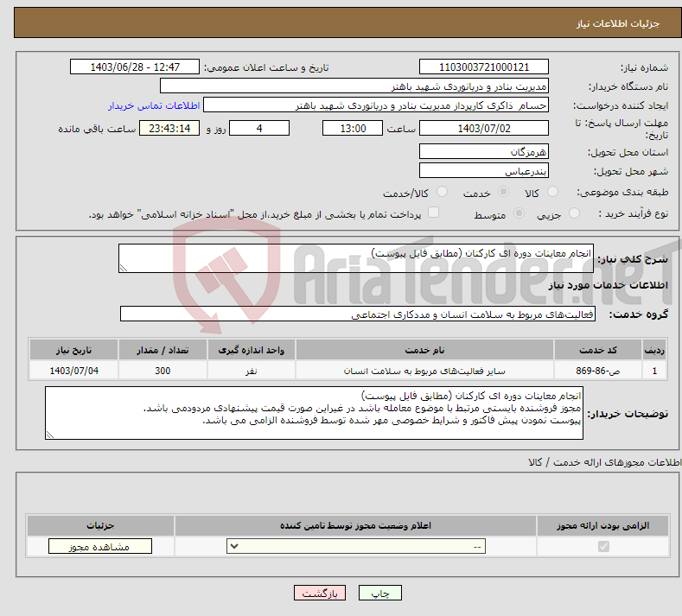Open the اطلاعات تماس خریدار link
The image size is (682, 616).
[x=154, y=105]
